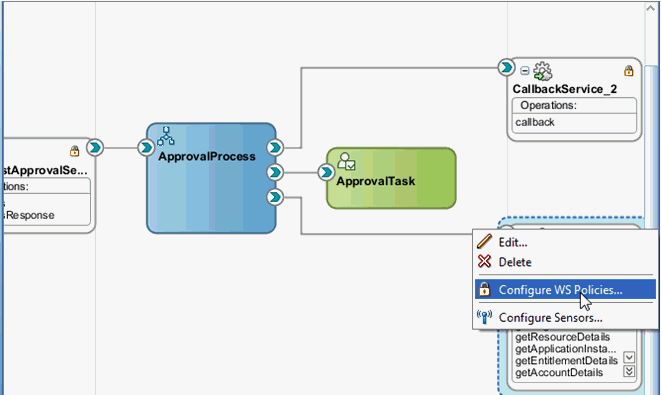Click the top output port arrow of ApprovalProcess
Viewport: 661px width, 395px height.
pyautogui.click(x=275, y=148)
